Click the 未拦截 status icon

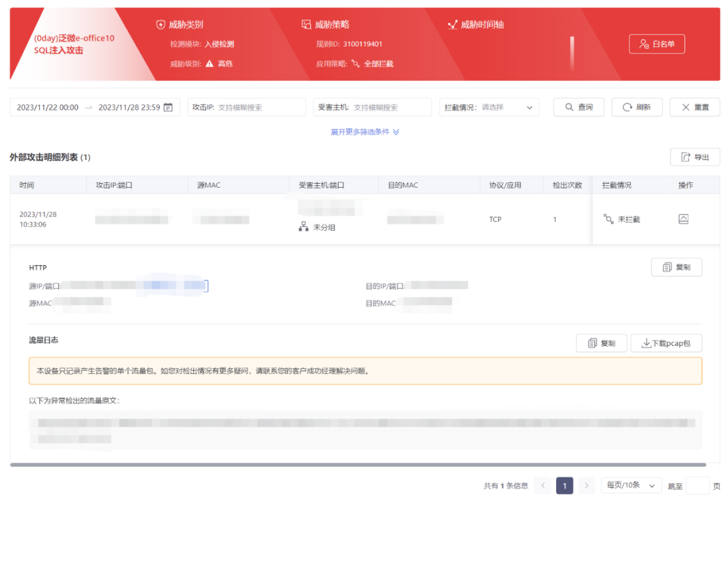click(x=609, y=219)
